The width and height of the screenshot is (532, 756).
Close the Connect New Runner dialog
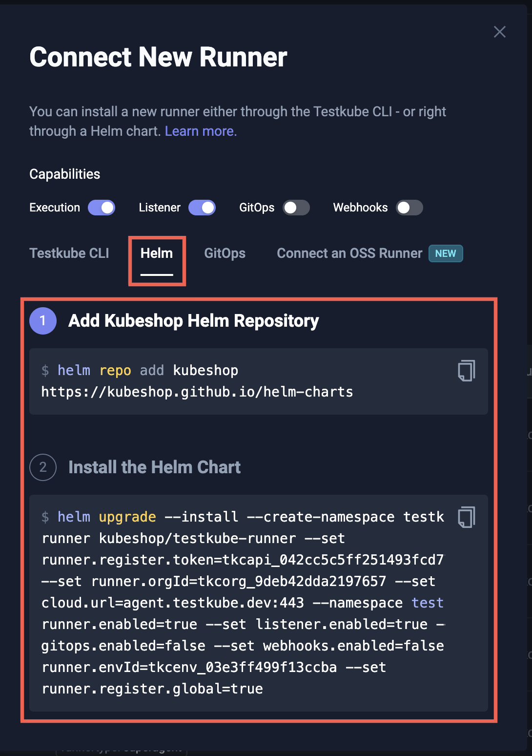point(499,32)
